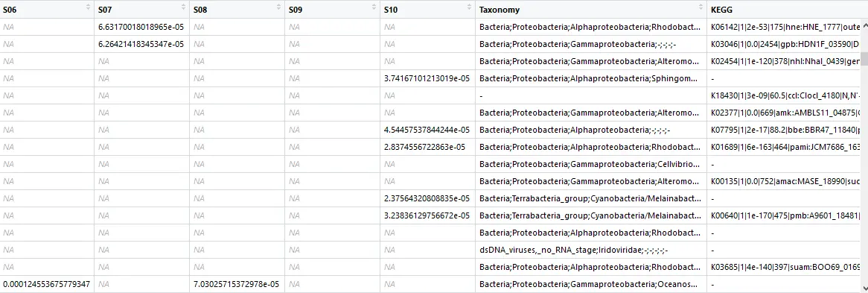Select the dsDNA_viruses Iridoviridae Taxonomy cell
The height and width of the screenshot is (293, 868).
591,250
